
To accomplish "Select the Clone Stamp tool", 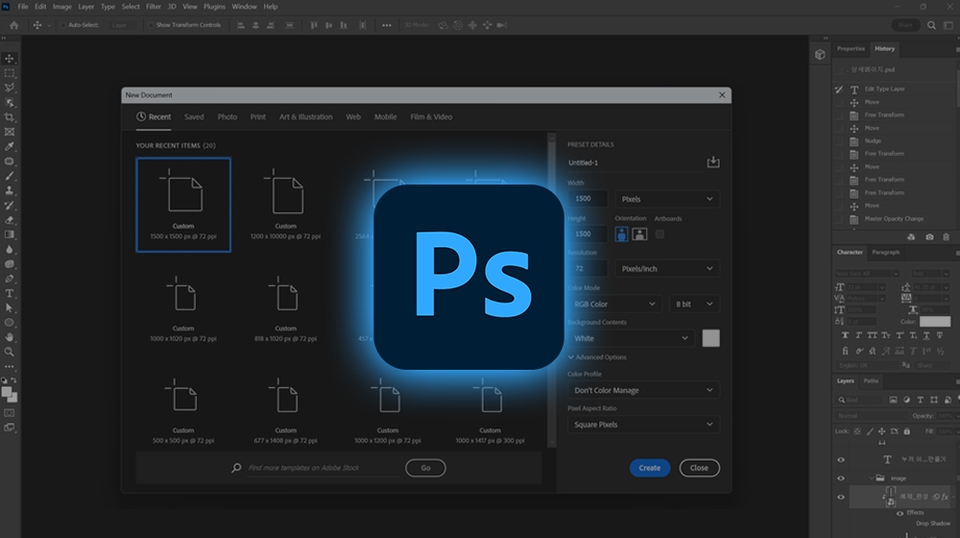I will point(9,191).
